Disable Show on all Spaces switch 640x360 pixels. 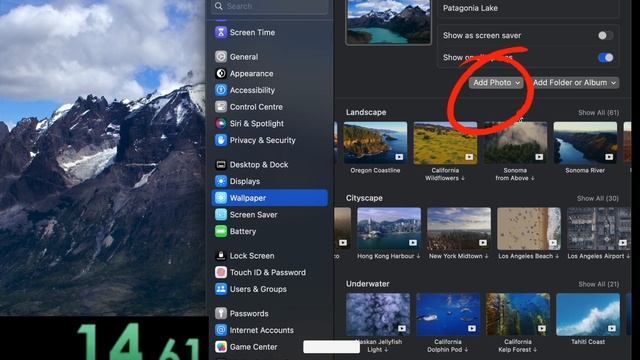605,58
